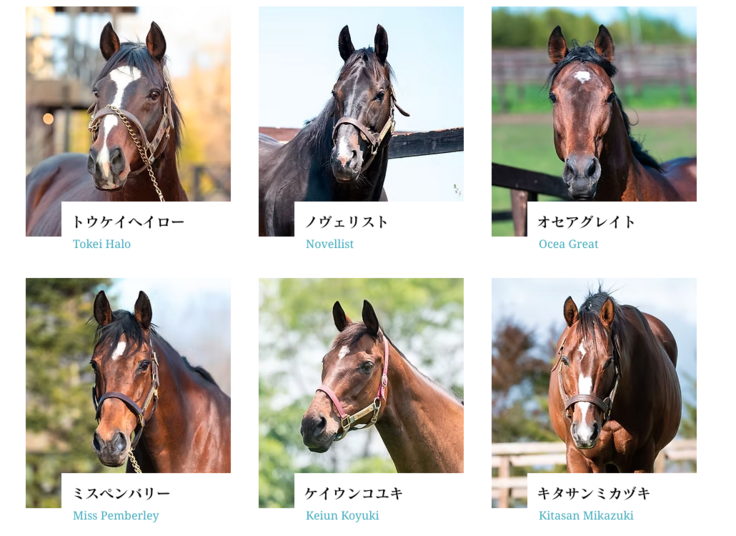The width and height of the screenshot is (736, 536).
Task: Click the Novellist English name link
Action: (x=330, y=244)
